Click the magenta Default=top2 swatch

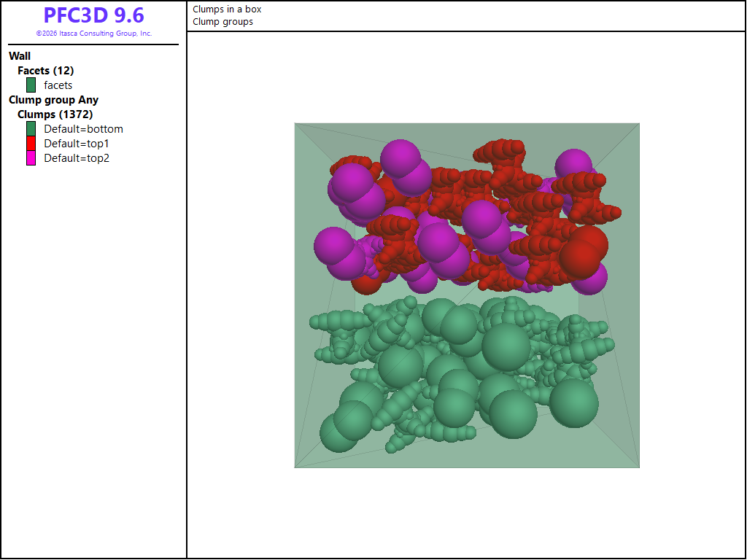click(31, 158)
